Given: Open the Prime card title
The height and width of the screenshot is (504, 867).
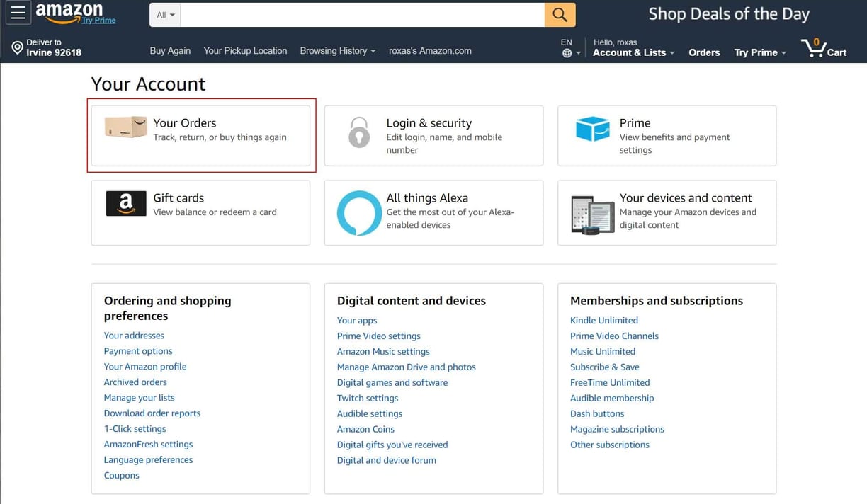Looking at the screenshot, I should 635,123.
